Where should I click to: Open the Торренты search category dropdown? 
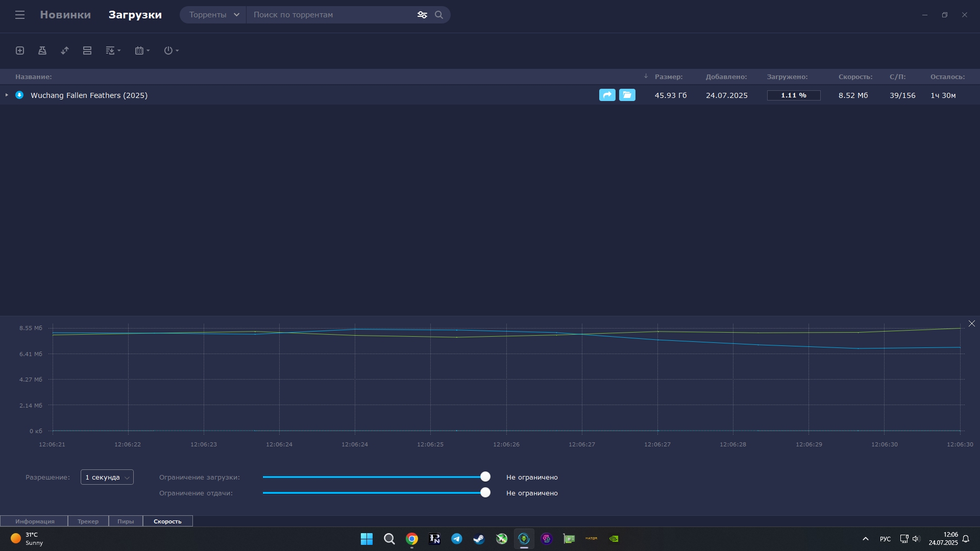(x=213, y=15)
